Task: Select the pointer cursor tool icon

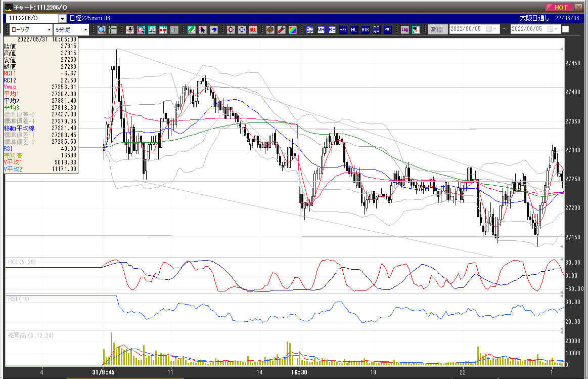Action: (203, 30)
